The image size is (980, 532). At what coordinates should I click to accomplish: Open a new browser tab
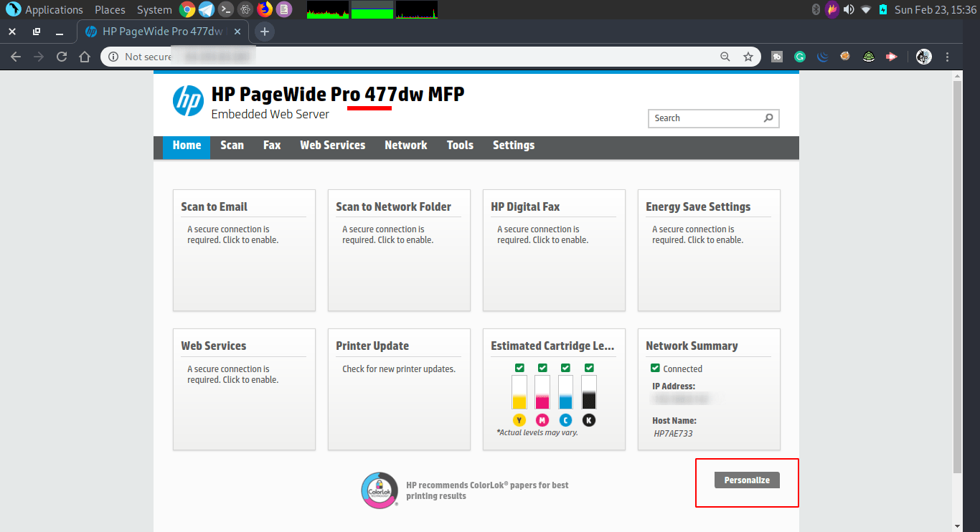point(265,32)
